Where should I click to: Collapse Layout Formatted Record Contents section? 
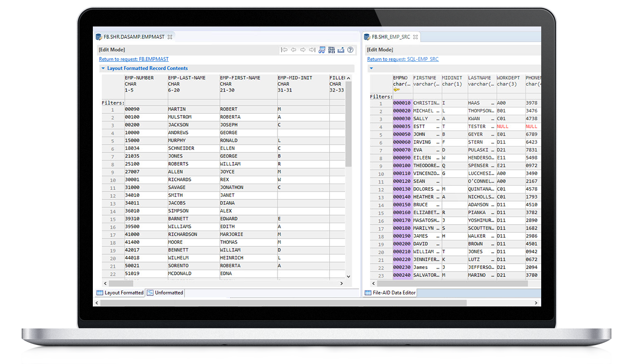tap(103, 68)
